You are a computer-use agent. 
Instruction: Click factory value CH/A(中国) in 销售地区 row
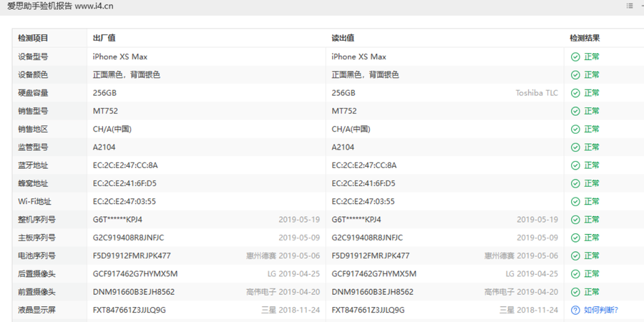(x=112, y=129)
